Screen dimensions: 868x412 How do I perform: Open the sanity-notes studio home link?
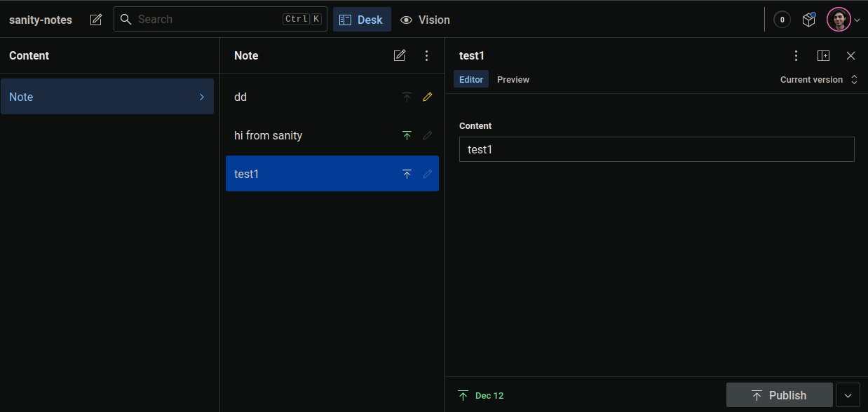[x=41, y=20]
